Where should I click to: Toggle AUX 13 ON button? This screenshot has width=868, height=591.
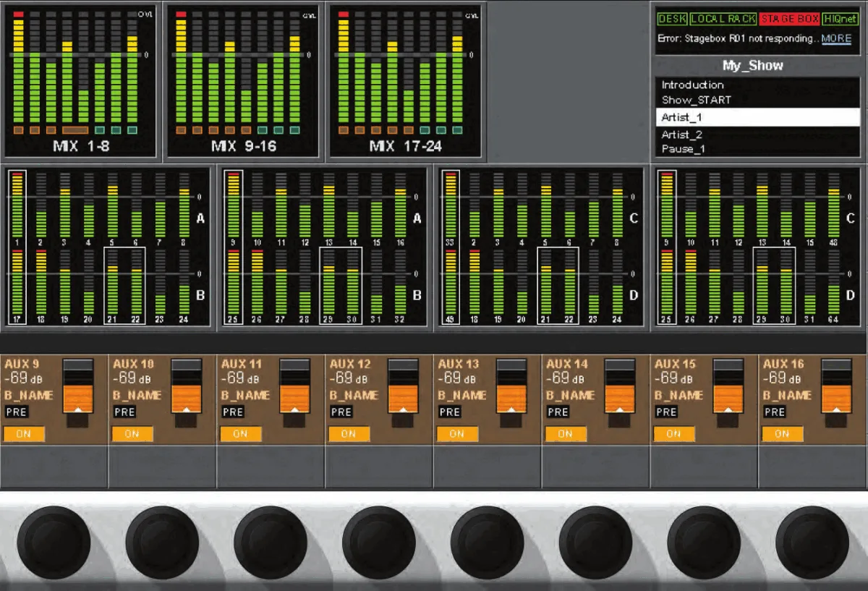coord(457,434)
